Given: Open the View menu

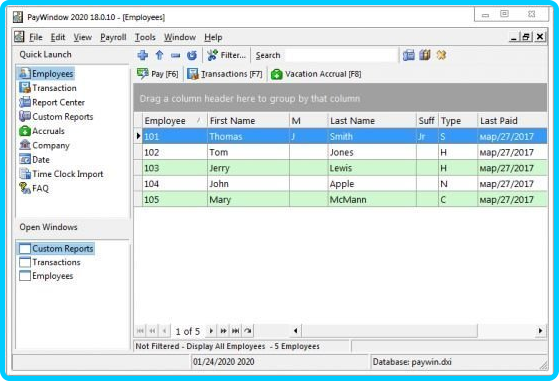Looking at the screenshot, I should coord(83,37).
